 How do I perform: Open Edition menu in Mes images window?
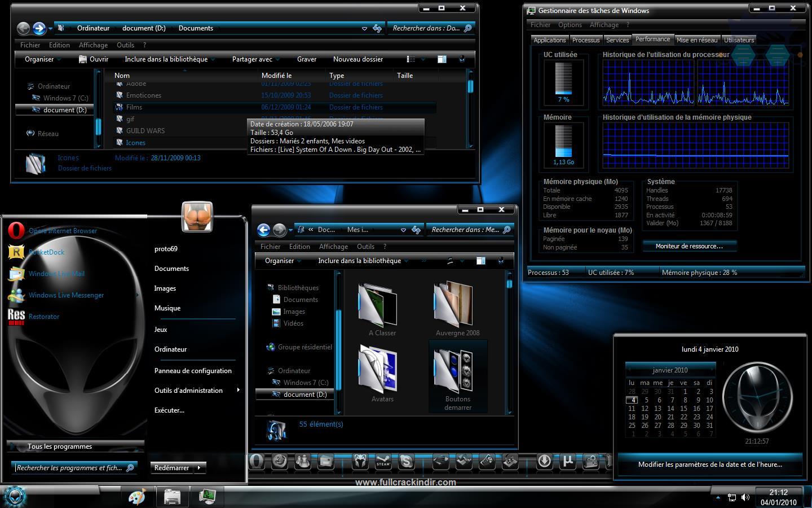(299, 247)
